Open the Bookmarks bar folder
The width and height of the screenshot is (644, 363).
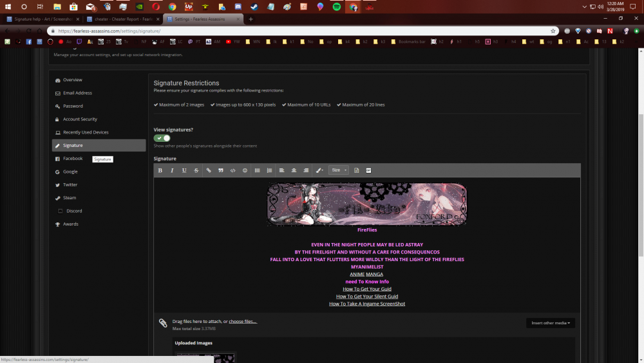point(408,41)
